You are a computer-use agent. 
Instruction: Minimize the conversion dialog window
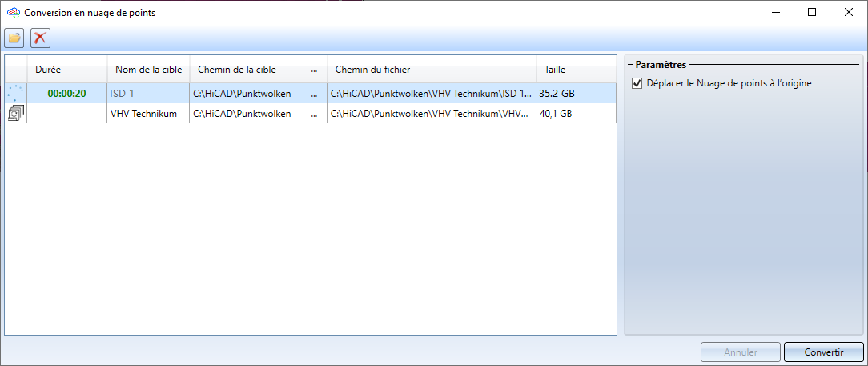point(776,13)
